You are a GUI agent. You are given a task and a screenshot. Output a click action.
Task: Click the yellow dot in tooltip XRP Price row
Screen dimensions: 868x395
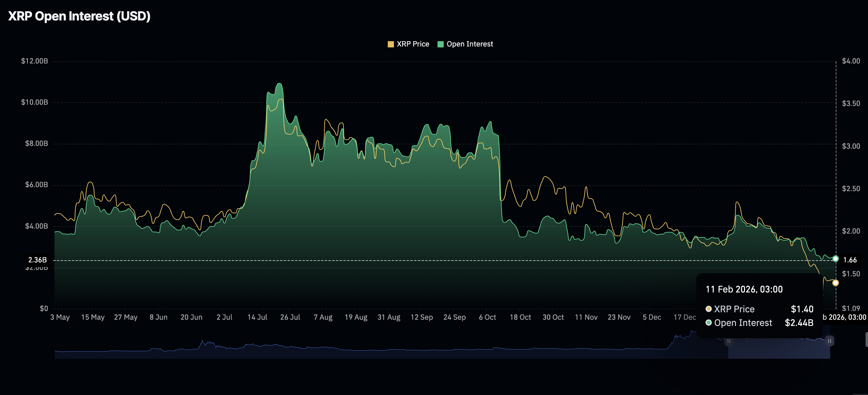pos(708,309)
